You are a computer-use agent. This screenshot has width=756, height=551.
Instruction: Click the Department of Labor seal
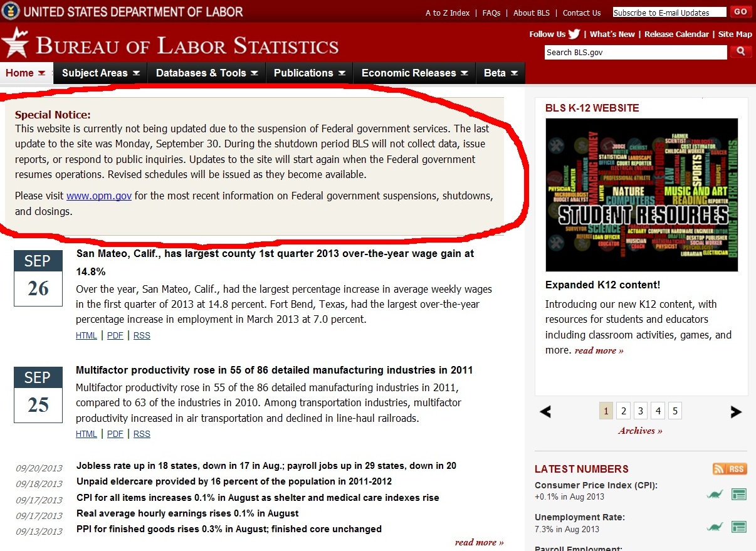10,11
